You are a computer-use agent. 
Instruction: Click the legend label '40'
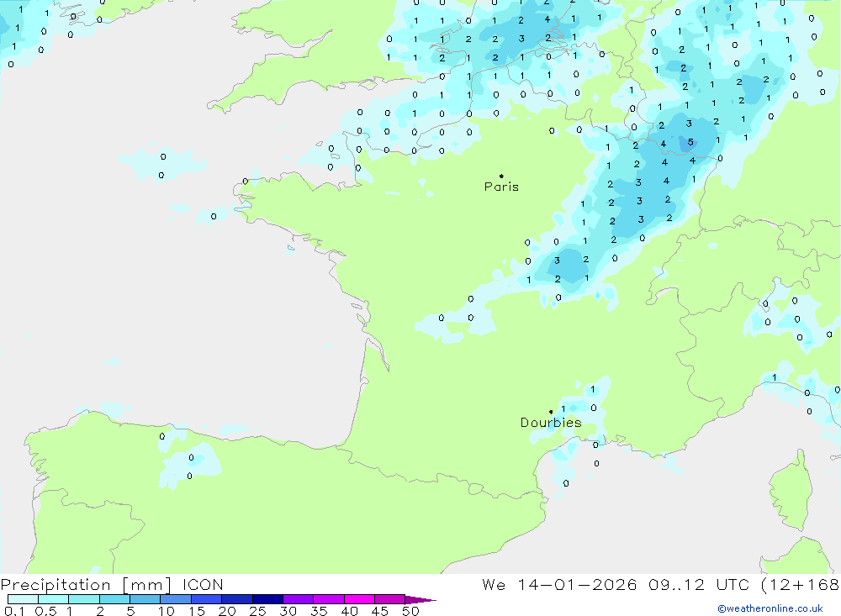click(350, 611)
